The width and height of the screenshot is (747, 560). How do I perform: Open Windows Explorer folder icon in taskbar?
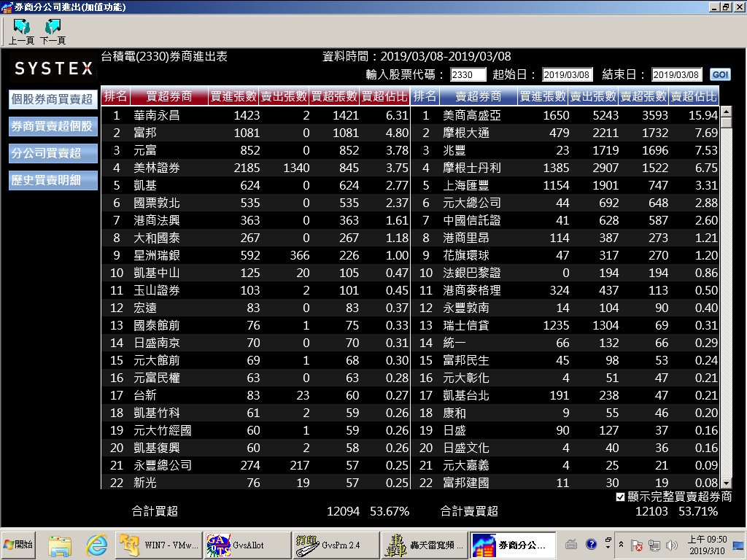(x=60, y=544)
